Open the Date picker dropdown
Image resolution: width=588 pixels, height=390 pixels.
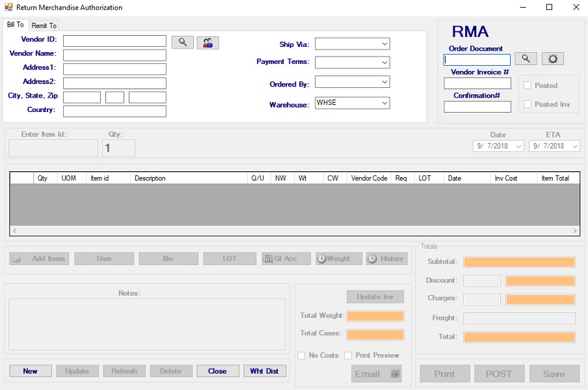coord(518,146)
